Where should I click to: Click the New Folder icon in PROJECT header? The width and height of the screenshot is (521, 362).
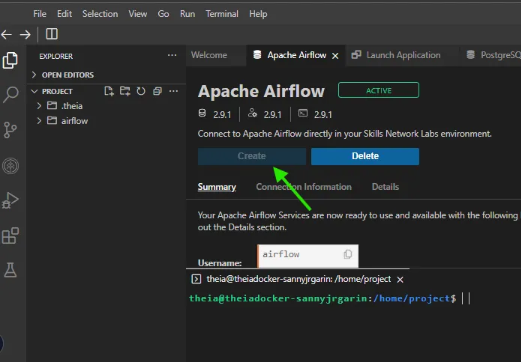125,91
